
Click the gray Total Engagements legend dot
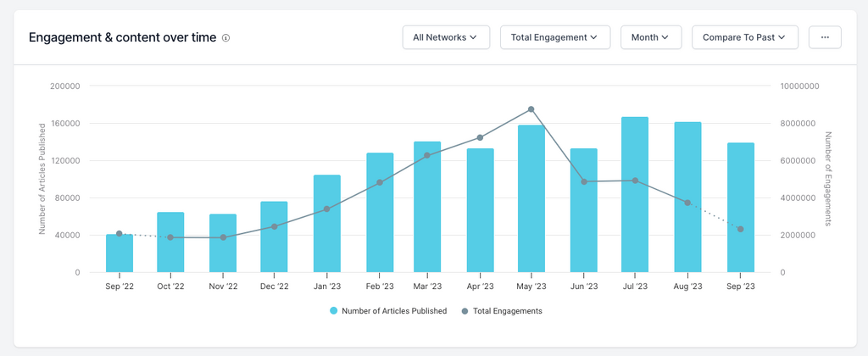click(465, 311)
